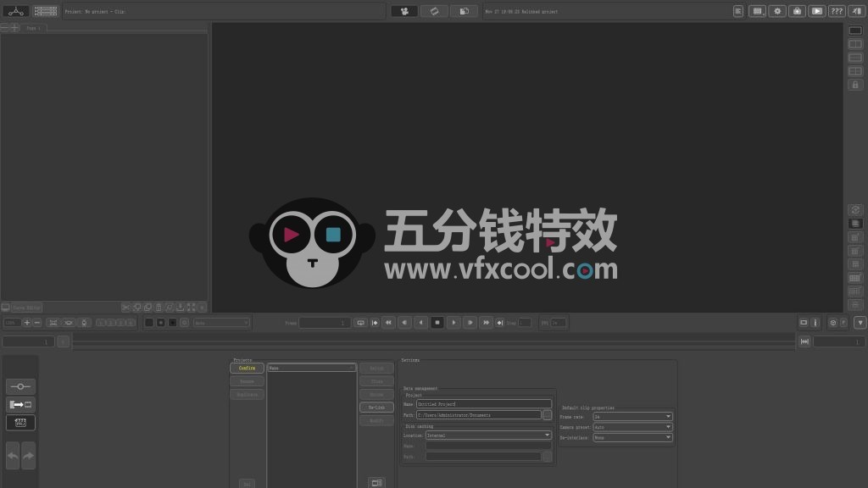Image resolution: width=868 pixels, height=488 pixels.
Task: Click the last of three top-center icons
Action: point(464,11)
